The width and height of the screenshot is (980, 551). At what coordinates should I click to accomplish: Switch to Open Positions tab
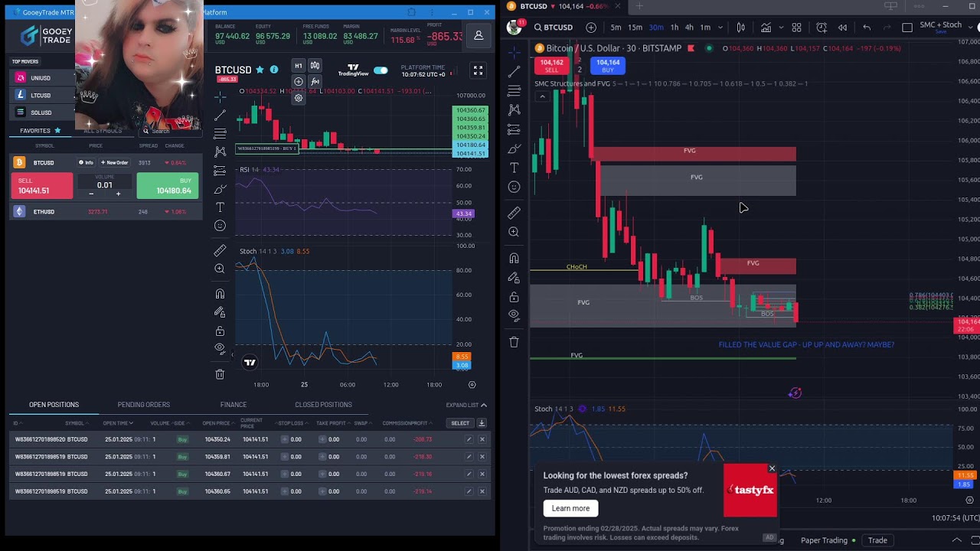pos(54,405)
